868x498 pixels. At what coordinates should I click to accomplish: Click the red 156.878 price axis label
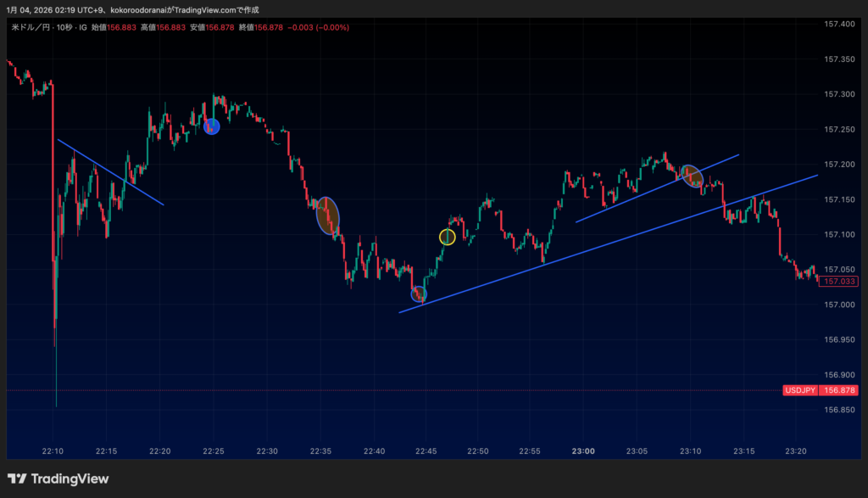[838, 390]
